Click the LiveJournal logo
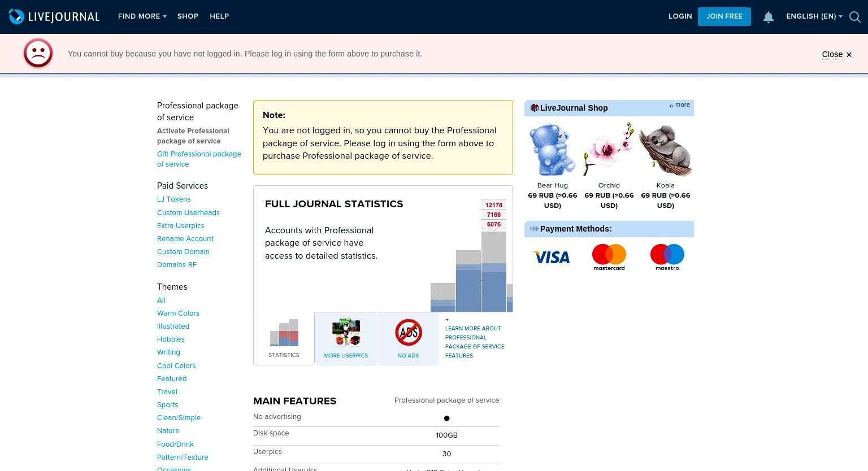The height and width of the screenshot is (471, 868). (54, 16)
